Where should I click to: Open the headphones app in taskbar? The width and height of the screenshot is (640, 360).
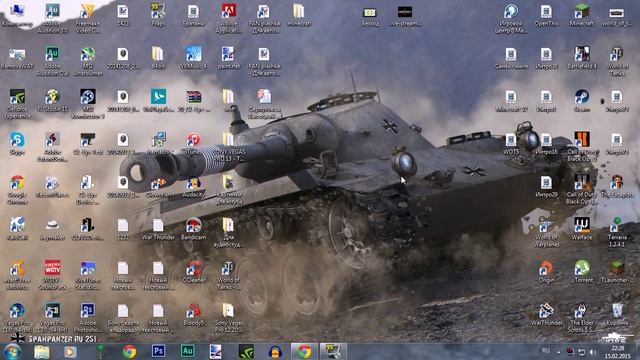tap(276, 351)
